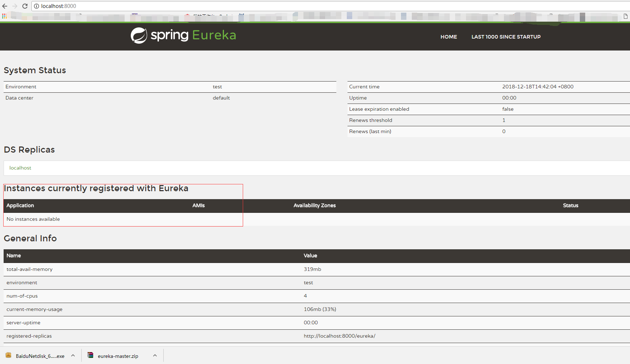Click the Status column header
The width and height of the screenshot is (630, 364).
pos(570,205)
